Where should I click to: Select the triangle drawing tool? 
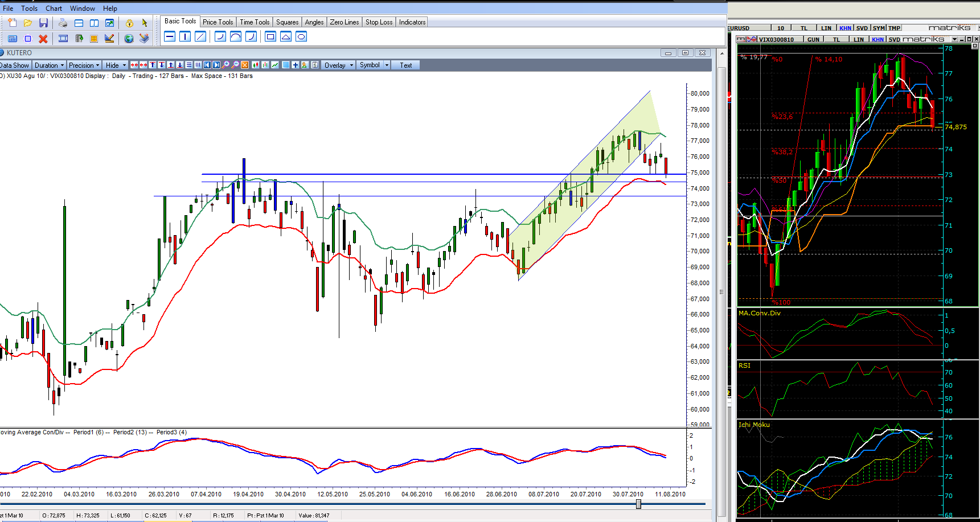286,36
